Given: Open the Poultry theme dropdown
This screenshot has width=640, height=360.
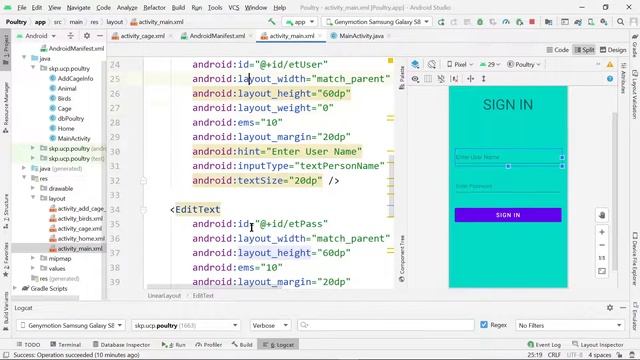Looking at the screenshot, I should pos(524,64).
